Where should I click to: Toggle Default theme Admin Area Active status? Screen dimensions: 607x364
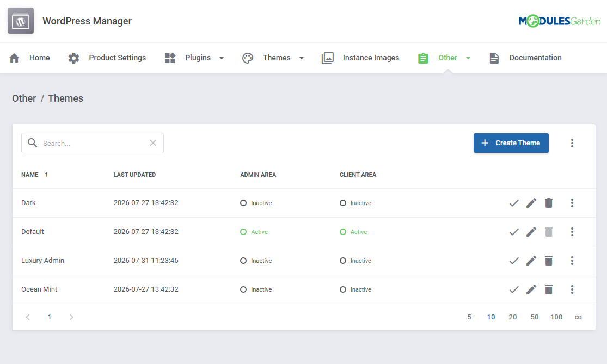(x=254, y=232)
